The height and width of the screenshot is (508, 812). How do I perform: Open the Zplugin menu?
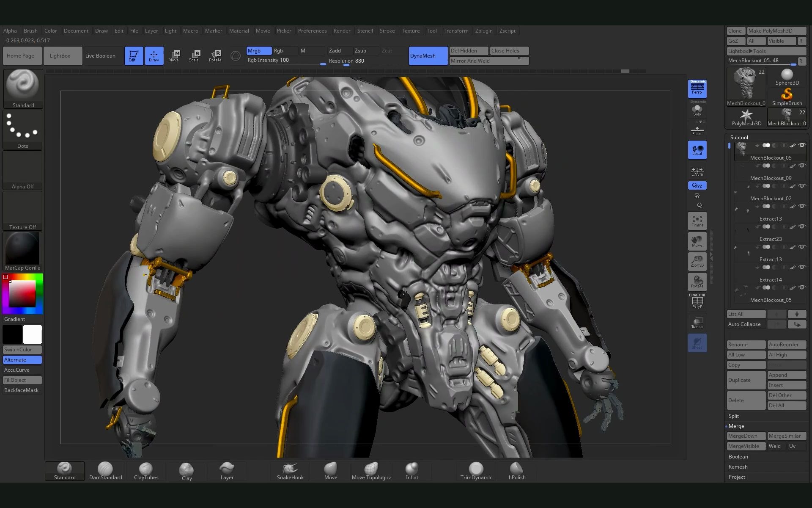click(483, 30)
